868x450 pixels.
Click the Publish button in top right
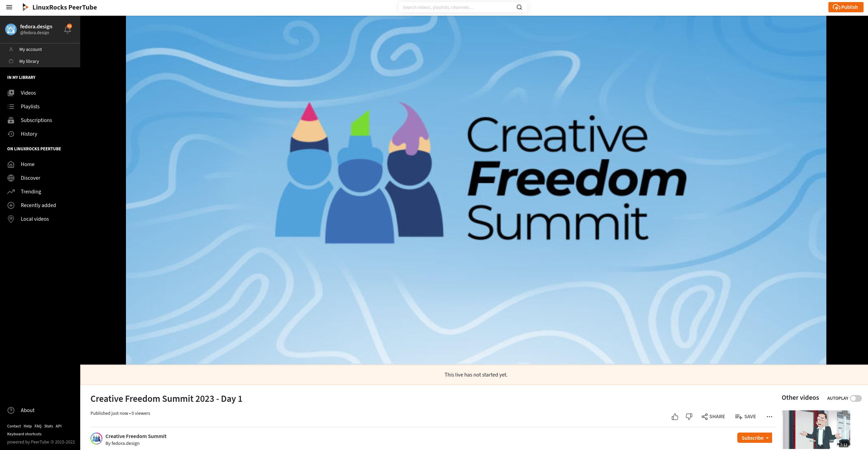point(845,7)
